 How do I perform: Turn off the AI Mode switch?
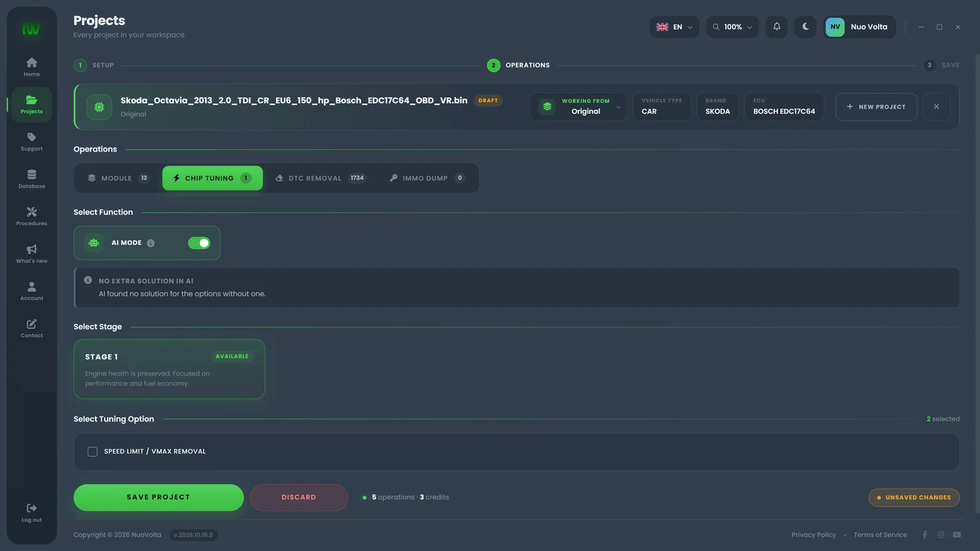[199, 243]
